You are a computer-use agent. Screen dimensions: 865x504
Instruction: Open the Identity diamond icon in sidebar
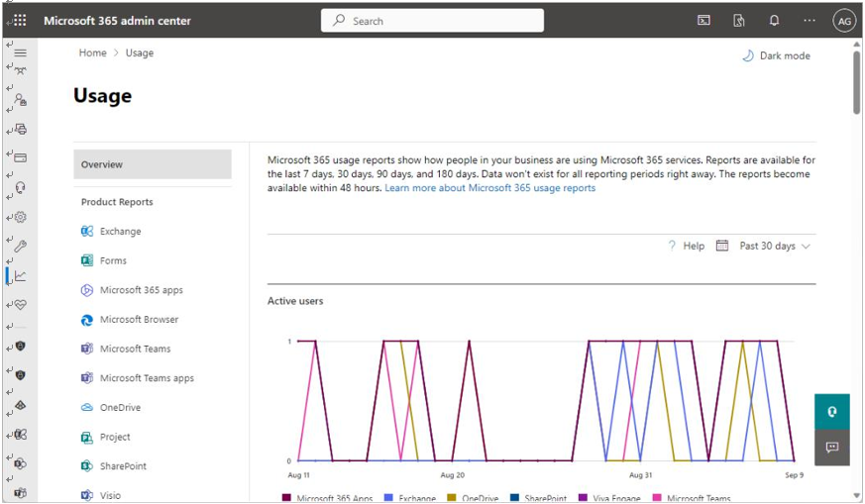click(21, 405)
